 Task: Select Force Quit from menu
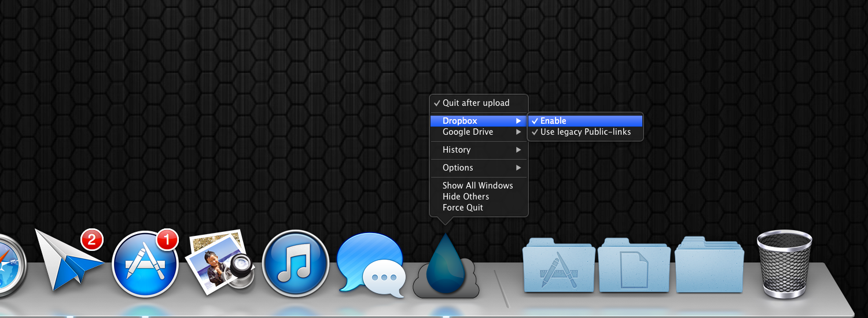pyautogui.click(x=479, y=208)
